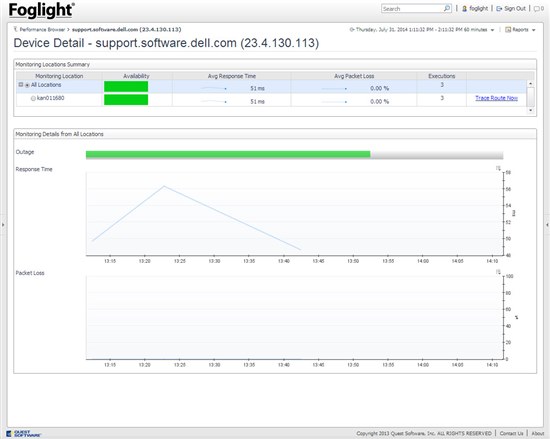This screenshot has width=550, height=439.
Task: Click the Packet Loss chart options icon
Action: pyautogui.click(x=498, y=272)
